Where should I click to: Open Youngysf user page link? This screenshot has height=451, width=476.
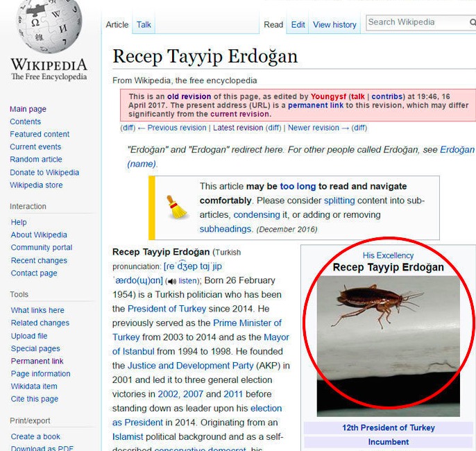pyautogui.click(x=328, y=96)
